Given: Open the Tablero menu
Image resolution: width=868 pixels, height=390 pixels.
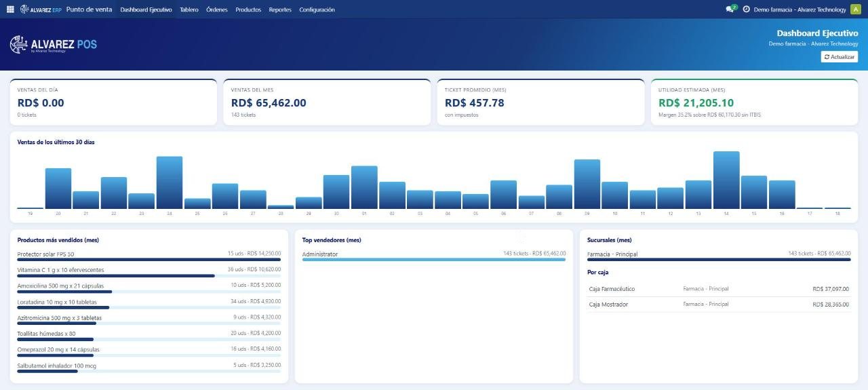Looking at the screenshot, I should 189,9.
